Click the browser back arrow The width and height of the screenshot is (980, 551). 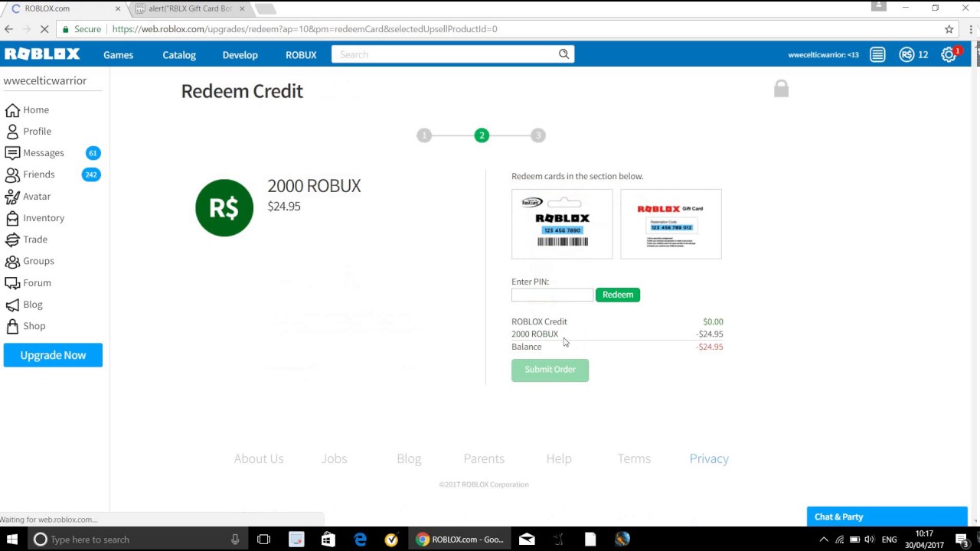pos(8,29)
